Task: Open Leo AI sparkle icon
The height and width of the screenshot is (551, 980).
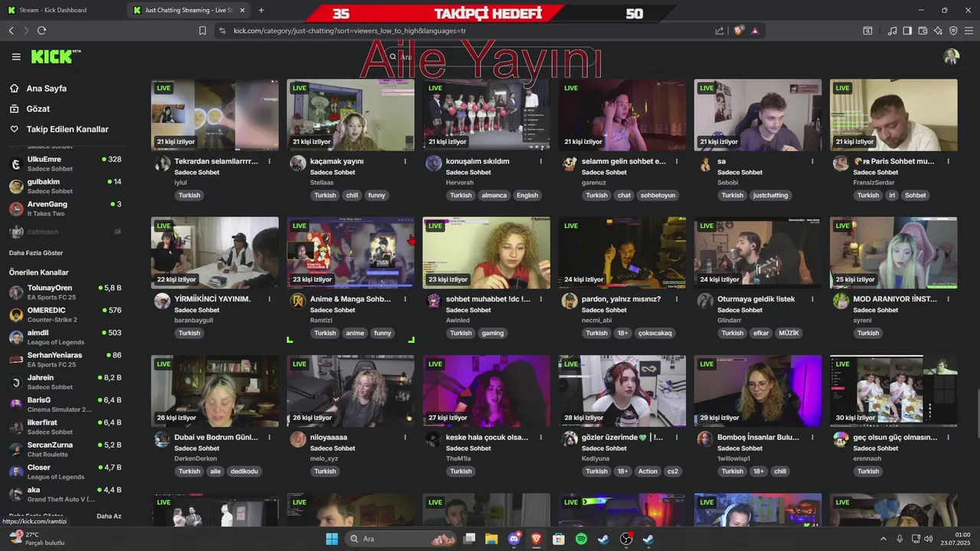Action: click(938, 31)
